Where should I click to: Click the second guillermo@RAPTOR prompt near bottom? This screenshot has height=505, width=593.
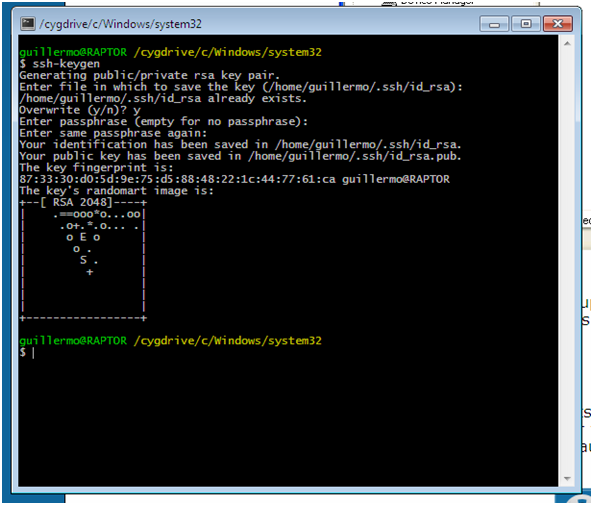point(73,340)
